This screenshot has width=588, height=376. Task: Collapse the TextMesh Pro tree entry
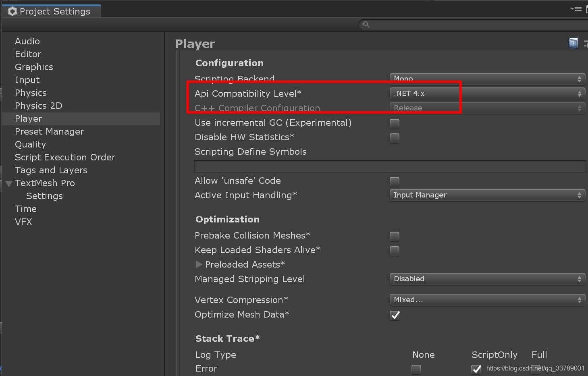coord(8,183)
